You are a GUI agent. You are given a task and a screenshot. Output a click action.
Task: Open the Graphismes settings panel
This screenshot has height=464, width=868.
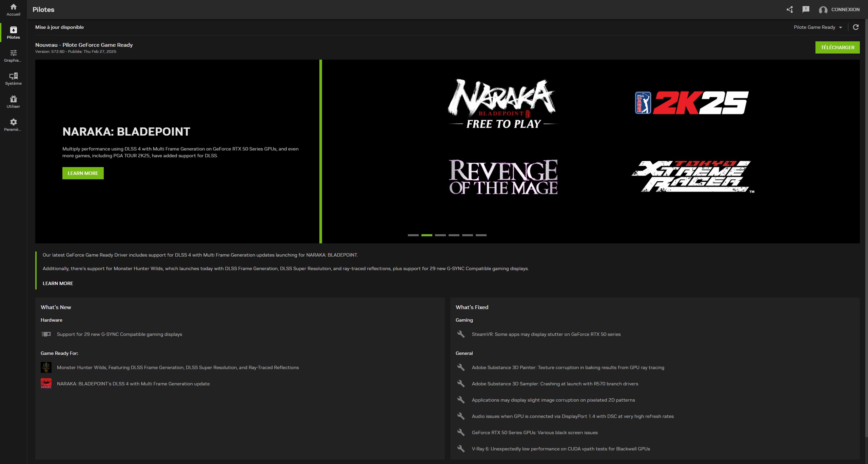pos(13,55)
